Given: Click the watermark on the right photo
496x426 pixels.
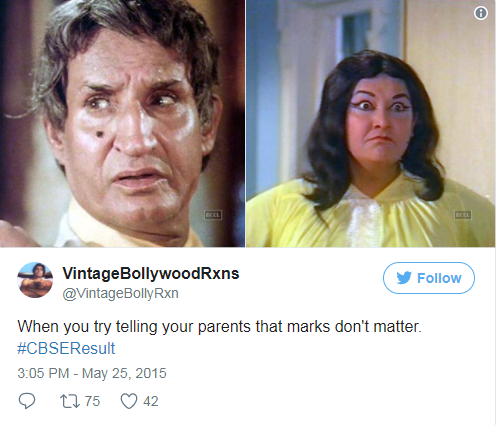Looking at the screenshot, I should pyautogui.click(x=463, y=215).
